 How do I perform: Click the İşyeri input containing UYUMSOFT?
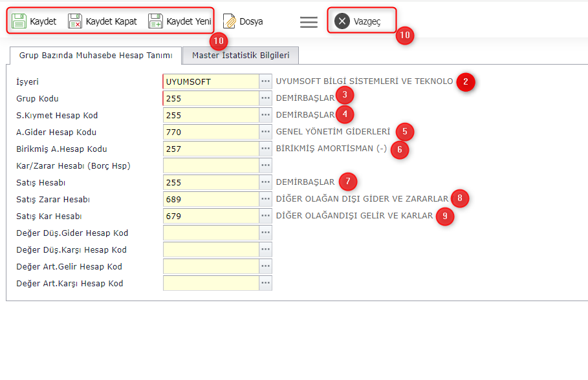point(211,81)
